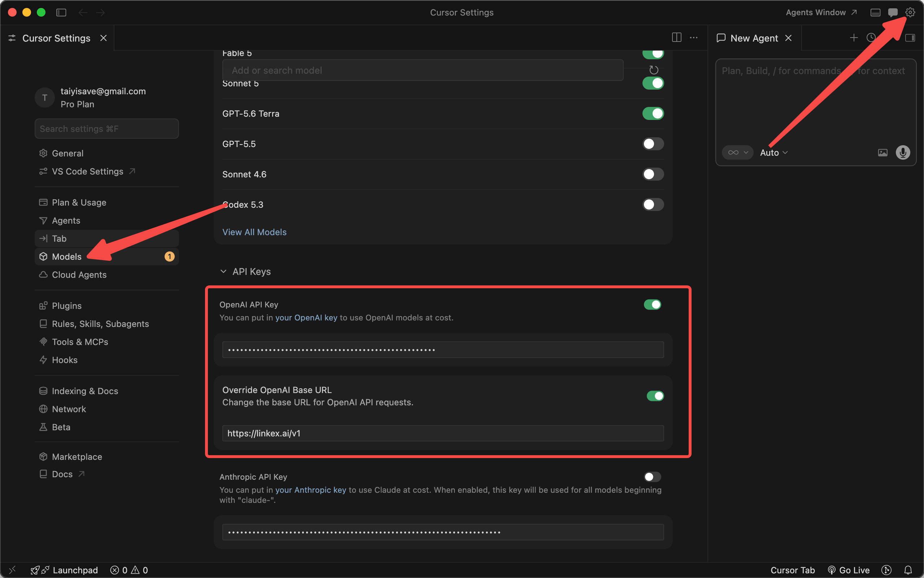Open the Marketplace section
This screenshot has height=578, width=924.
tap(106, 457)
